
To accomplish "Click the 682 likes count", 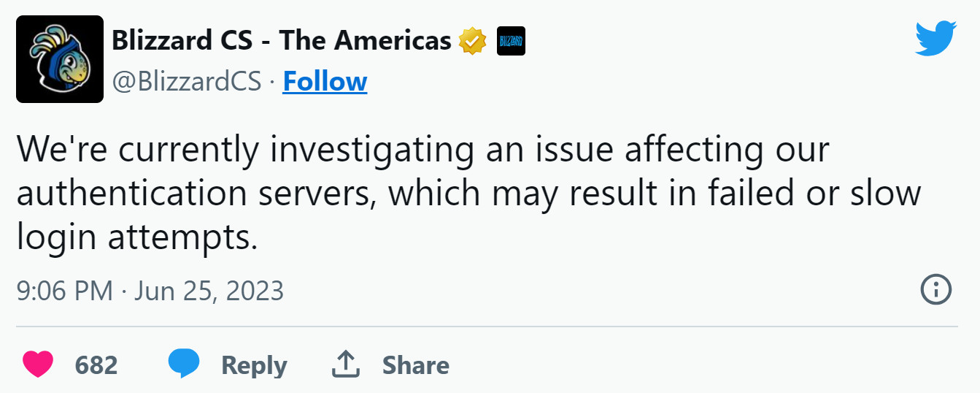I will (x=96, y=365).
